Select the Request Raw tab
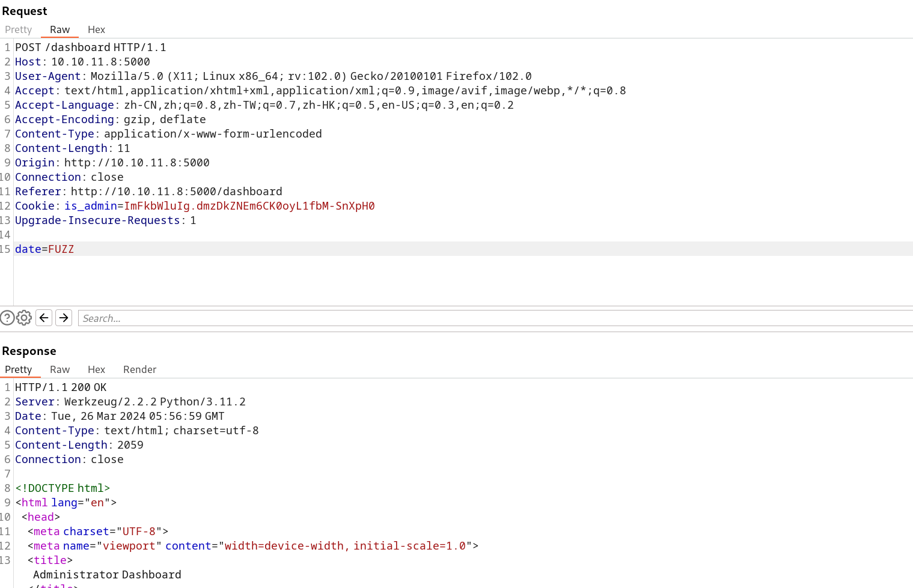The image size is (913, 588). pyautogui.click(x=60, y=29)
